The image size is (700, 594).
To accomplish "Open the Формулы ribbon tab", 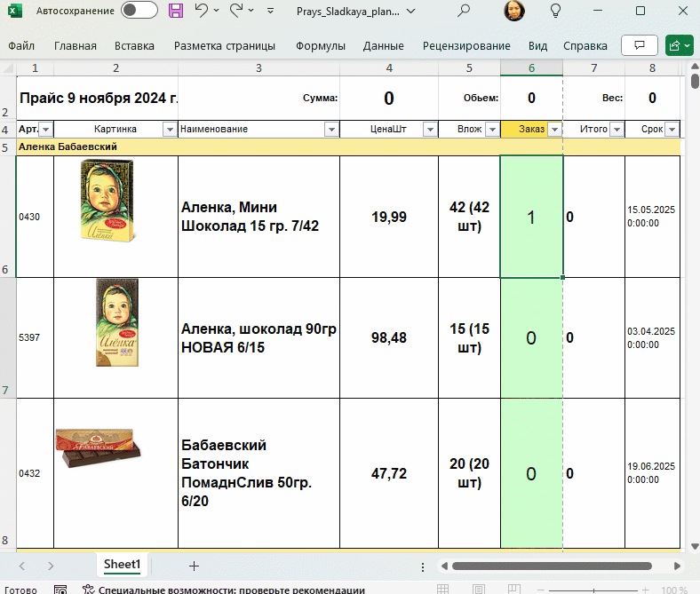I will [x=319, y=45].
